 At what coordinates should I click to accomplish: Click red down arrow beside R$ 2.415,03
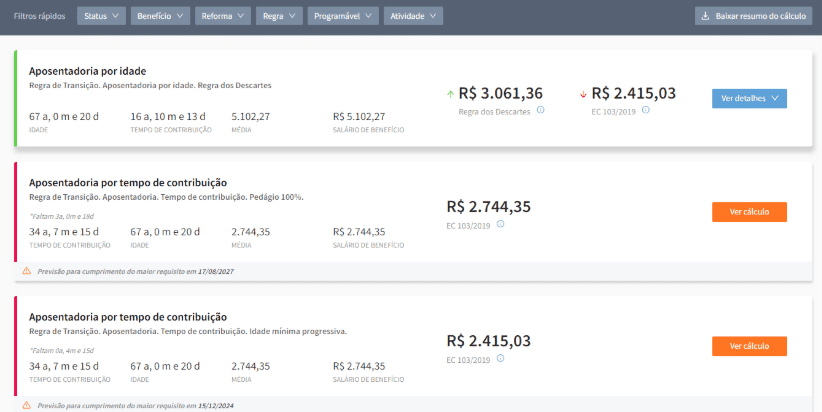[x=583, y=95]
